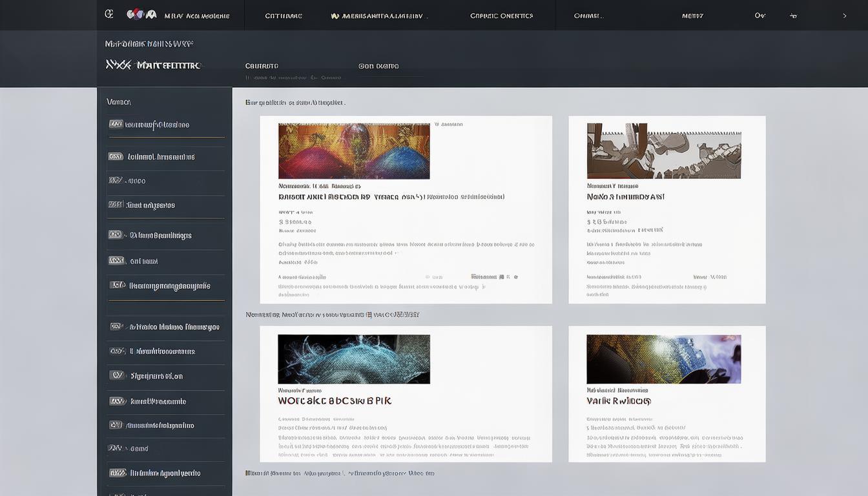This screenshot has height=496, width=868.
Task: Open the 'MENTY' top navigation item
Action: [692, 15]
